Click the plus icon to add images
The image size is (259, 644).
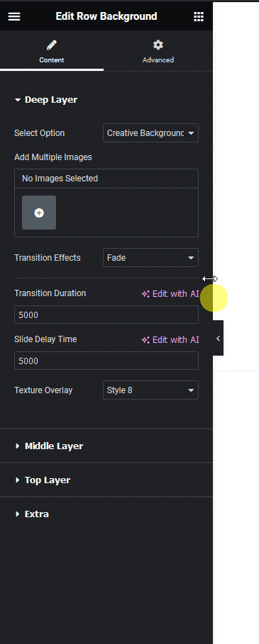(39, 213)
